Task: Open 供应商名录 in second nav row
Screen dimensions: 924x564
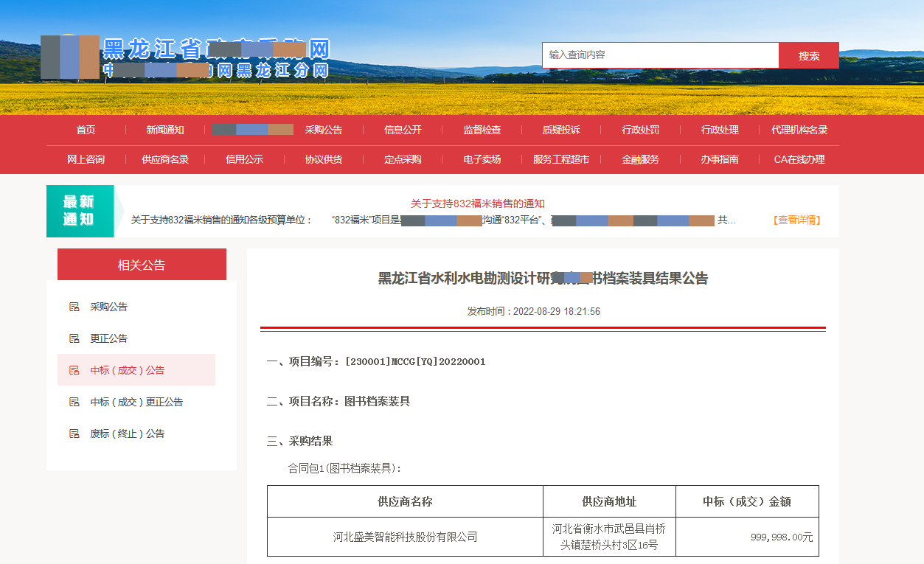Action: 164,159
